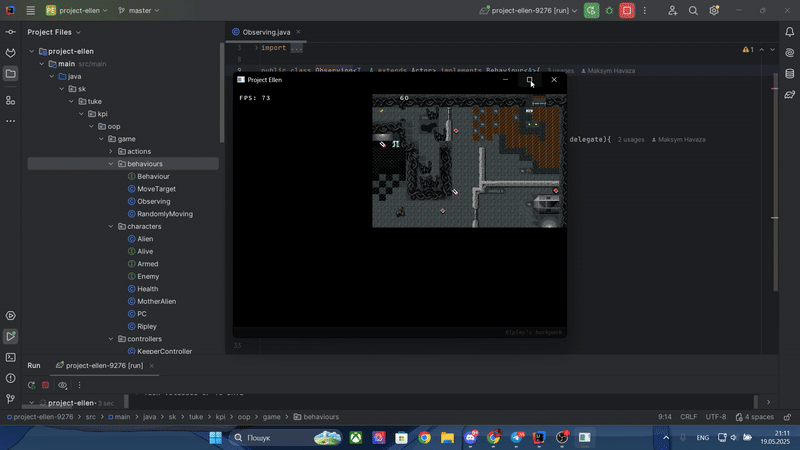Click the project tree vertical scrollbar
The height and width of the screenshot is (450, 800).
(221, 93)
